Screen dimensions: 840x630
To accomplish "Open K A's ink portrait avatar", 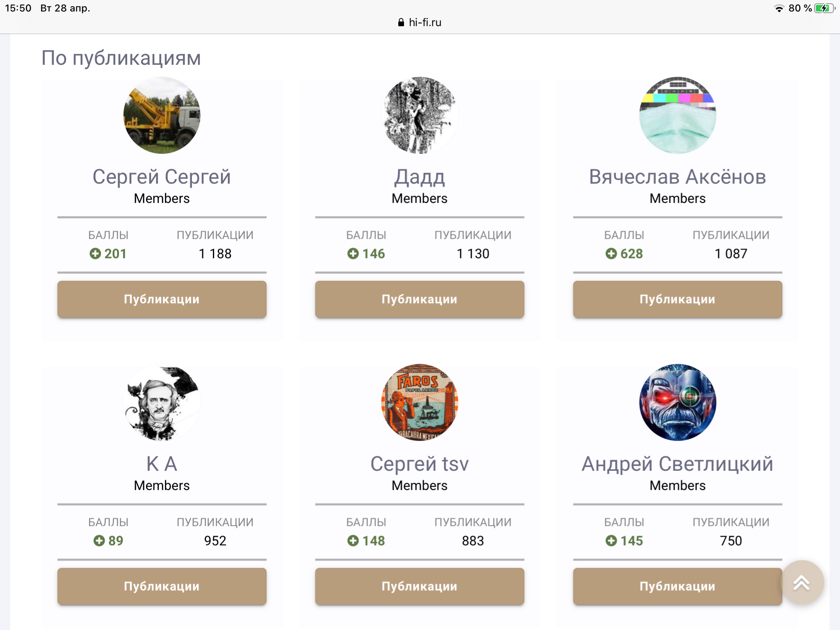I will click(162, 402).
